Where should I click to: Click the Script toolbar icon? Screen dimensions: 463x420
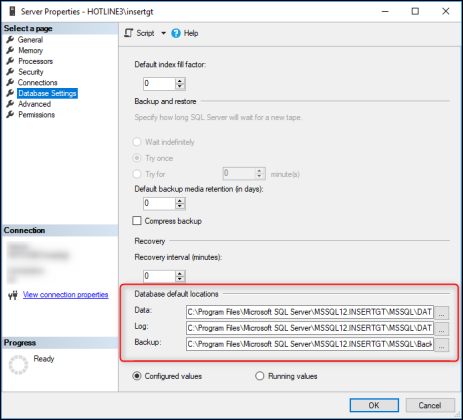pyautogui.click(x=129, y=33)
